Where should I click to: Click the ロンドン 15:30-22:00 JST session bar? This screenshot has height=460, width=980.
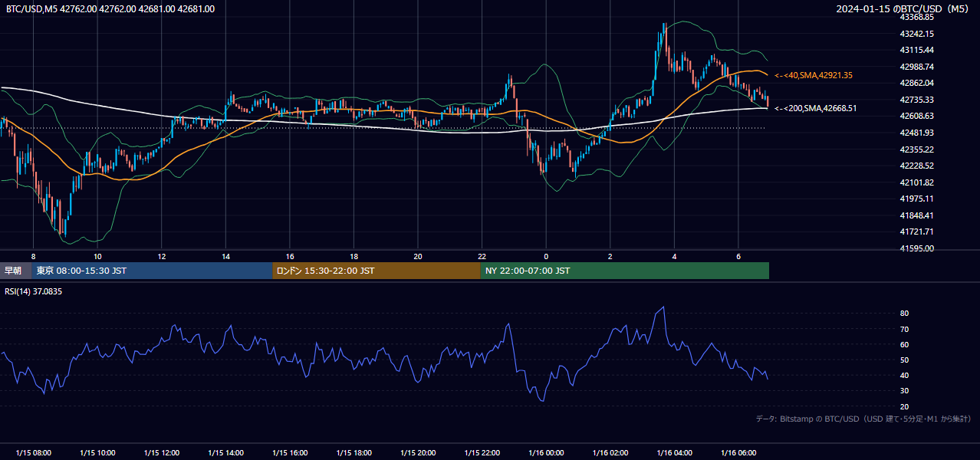[x=377, y=271]
